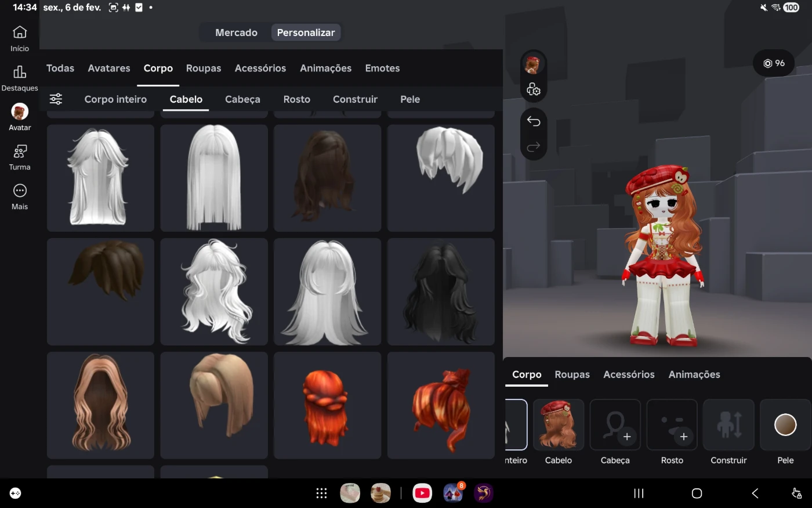Viewport: 812px width, 508px height.
Task: Open the Robux balance showing 96
Action: click(x=774, y=63)
